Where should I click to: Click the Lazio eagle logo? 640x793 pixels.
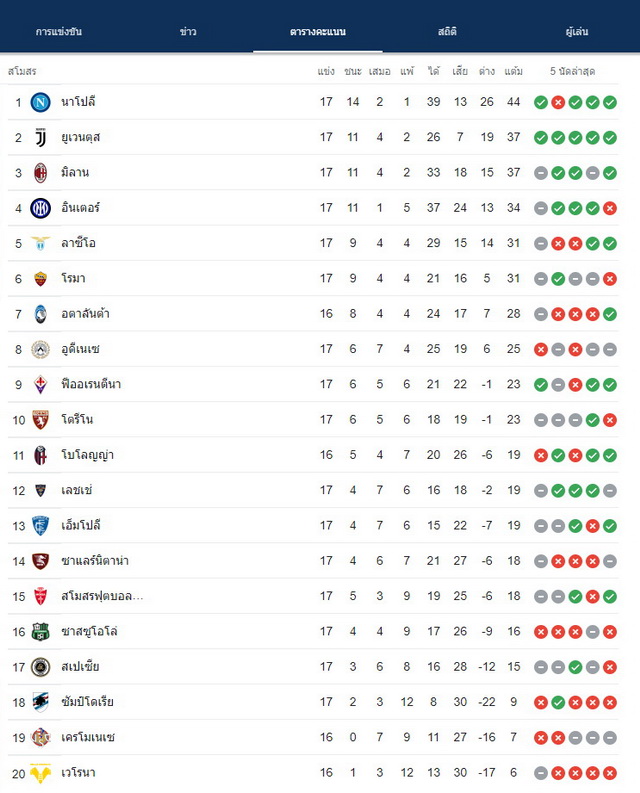click(x=40, y=243)
